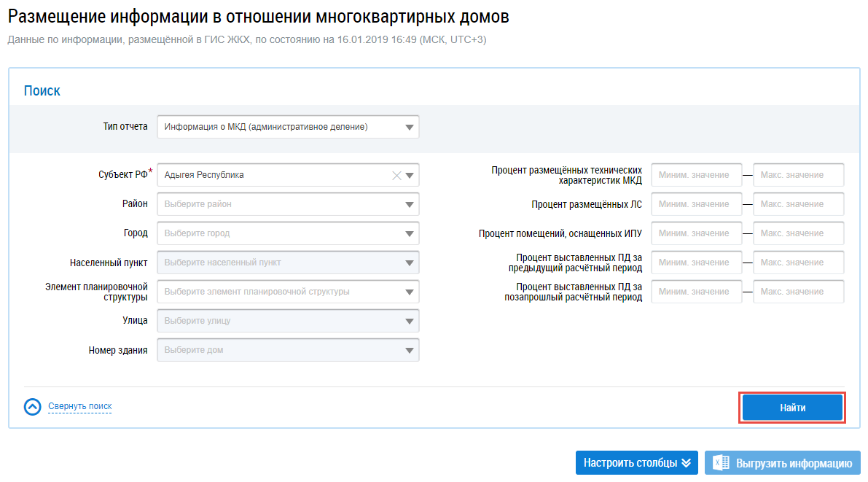Open Элемент планировочной структуры dropdown

tap(288, 292)
